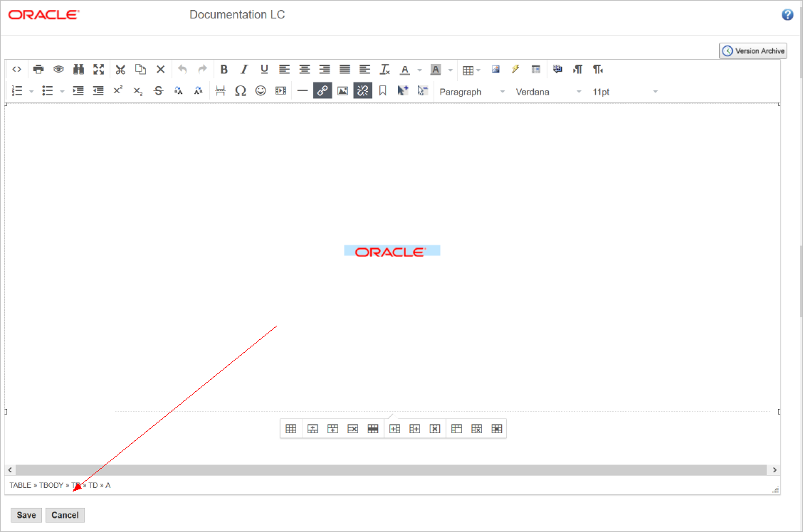Screen dimensions: 803x532
Task: Toggle bold formatting
Action: click(224, 70)
